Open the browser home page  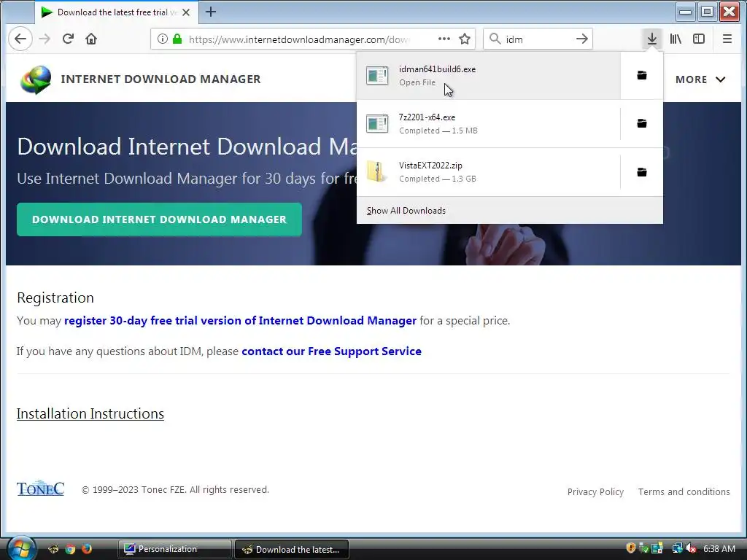coord(91,39)
